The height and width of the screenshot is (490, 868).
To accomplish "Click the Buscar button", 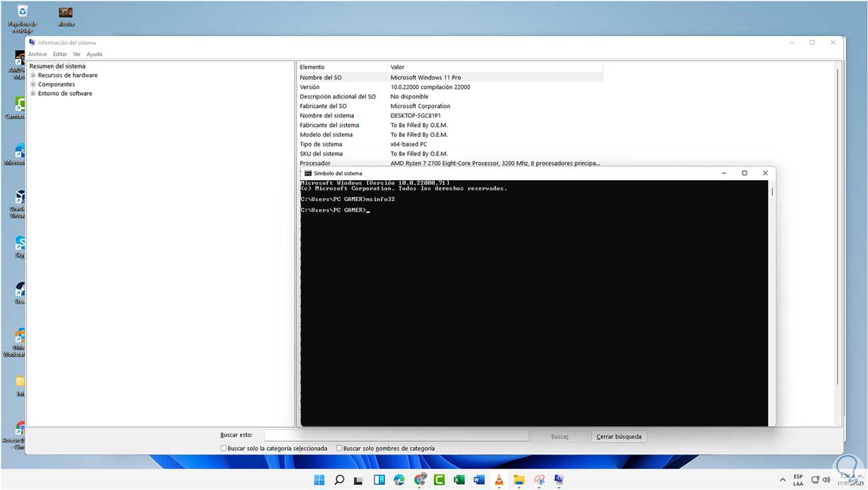I will [560, 437].
